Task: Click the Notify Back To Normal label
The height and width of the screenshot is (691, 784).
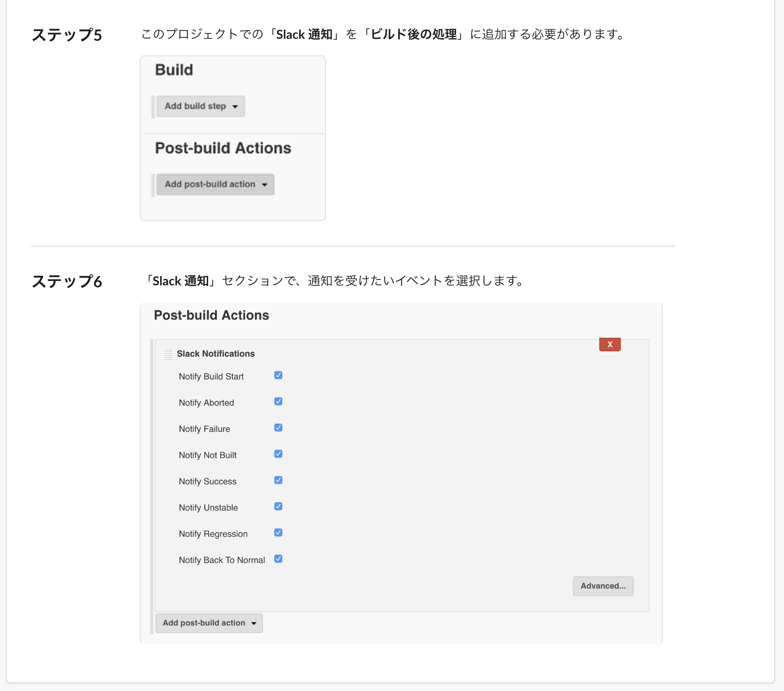Action: (222, 560)
